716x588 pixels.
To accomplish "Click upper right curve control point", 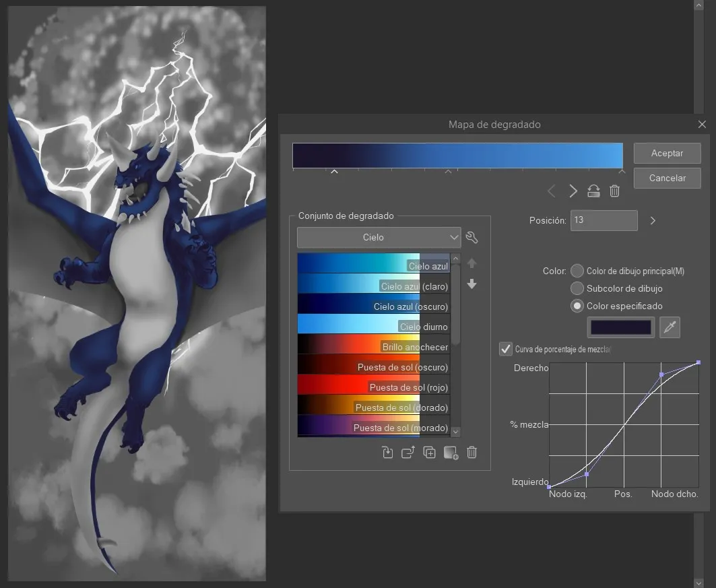I will point(661,374).
